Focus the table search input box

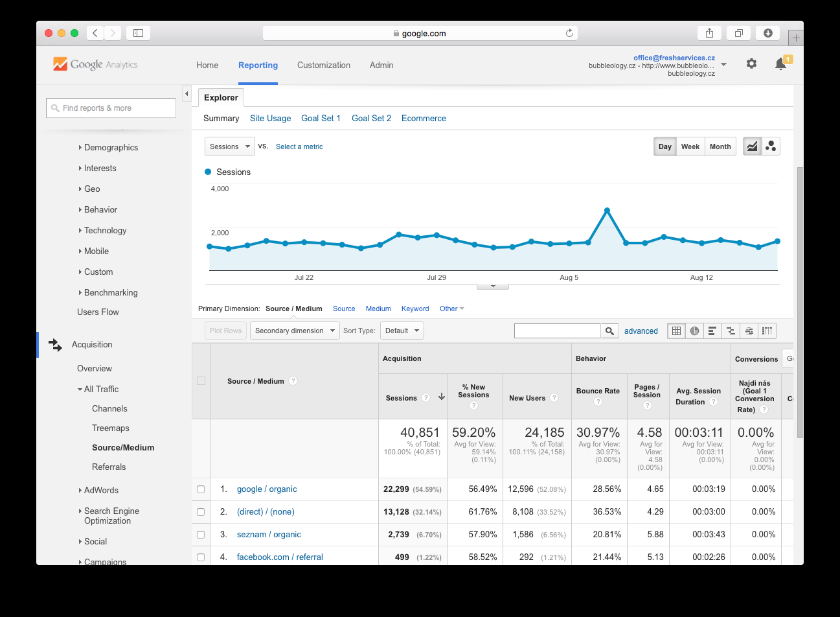(558, 331)
